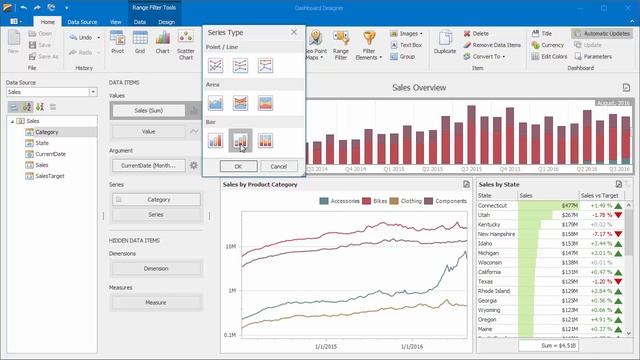The width and height of the screenshot is (640, 360).
Task: Click the Components legend swatch
Action: (429, 201)
